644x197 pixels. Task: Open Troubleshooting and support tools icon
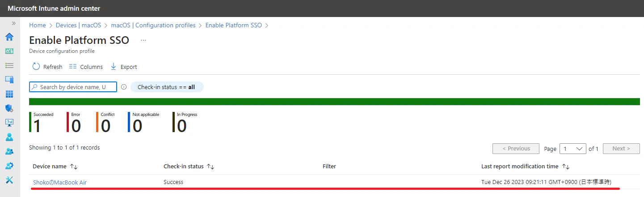pos(9,180)
